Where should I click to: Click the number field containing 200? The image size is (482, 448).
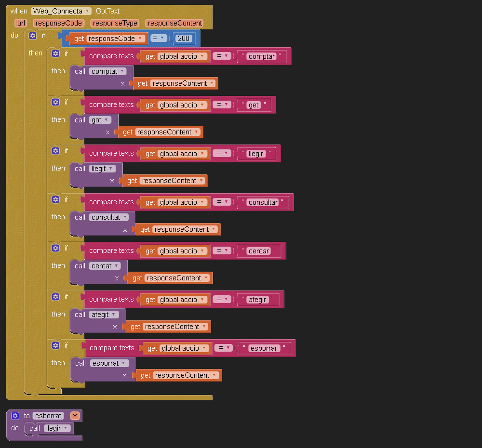coord(184,39)
